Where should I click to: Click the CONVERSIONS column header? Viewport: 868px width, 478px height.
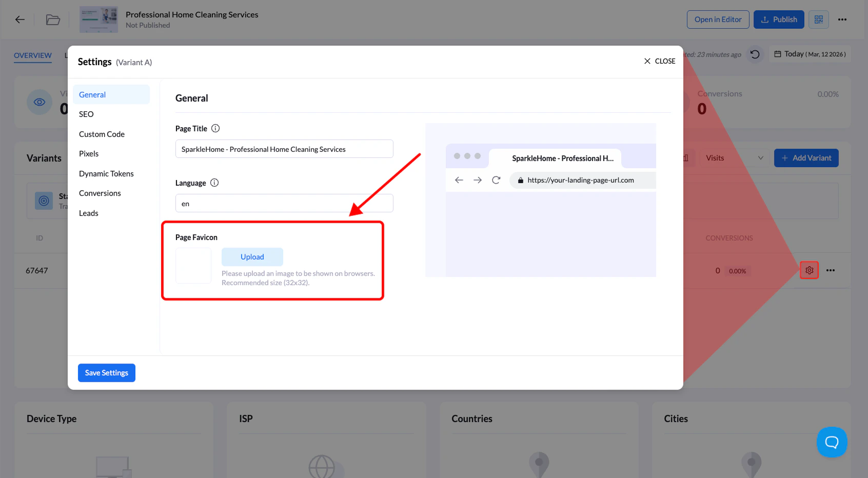[x=729, y=238]
